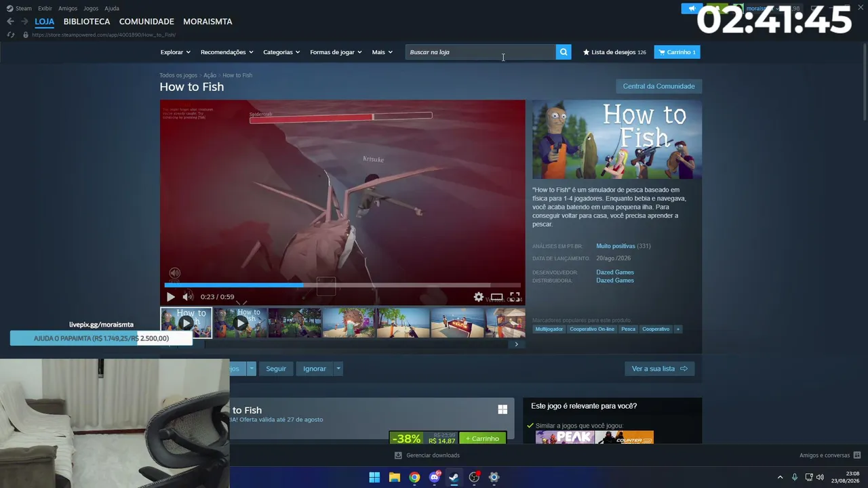This screenshot has width=868, height=488.
Task: Open system volume speaker in tray
Action: click(x=820, y=477)
